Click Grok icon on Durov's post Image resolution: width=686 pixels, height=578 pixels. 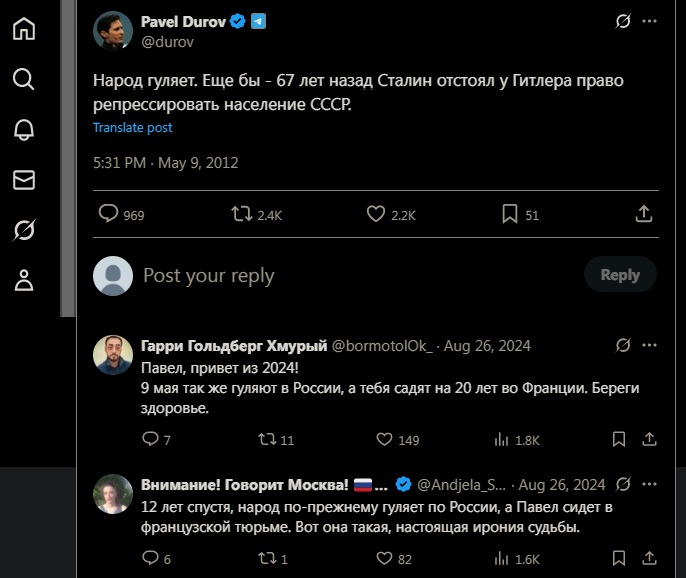pyautogui.click(x=623, y=22)
